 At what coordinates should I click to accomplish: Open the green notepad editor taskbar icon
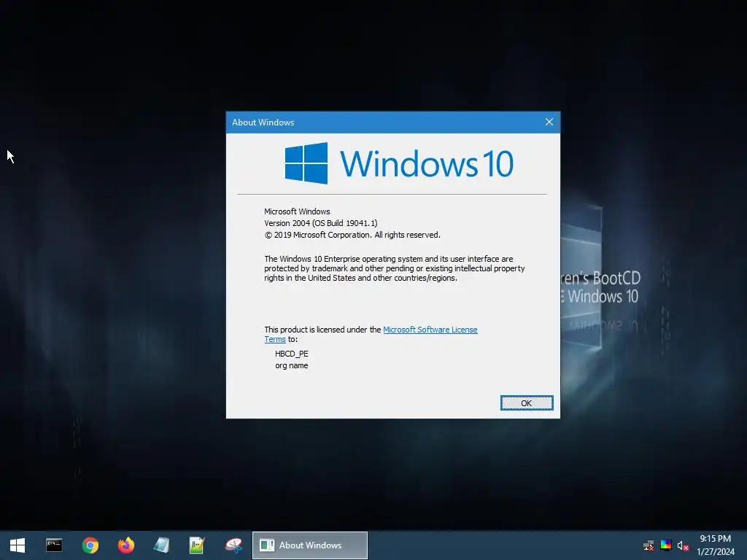[x=197, y=545]
